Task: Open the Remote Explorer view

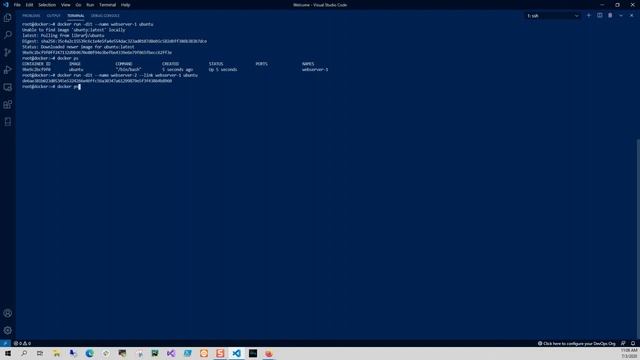Action: 7,87
